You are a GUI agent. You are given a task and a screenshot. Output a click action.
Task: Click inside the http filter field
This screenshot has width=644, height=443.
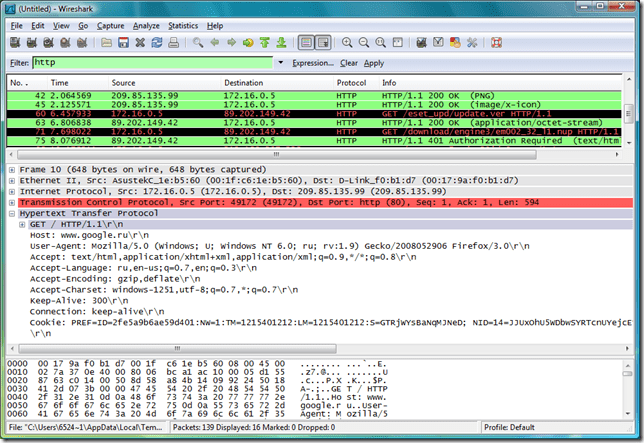pos(152,62)
